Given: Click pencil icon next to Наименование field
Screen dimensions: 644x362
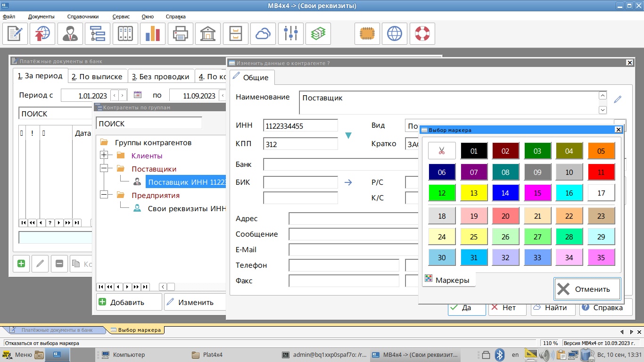Looking at the screenshot, I should point(618,99).
